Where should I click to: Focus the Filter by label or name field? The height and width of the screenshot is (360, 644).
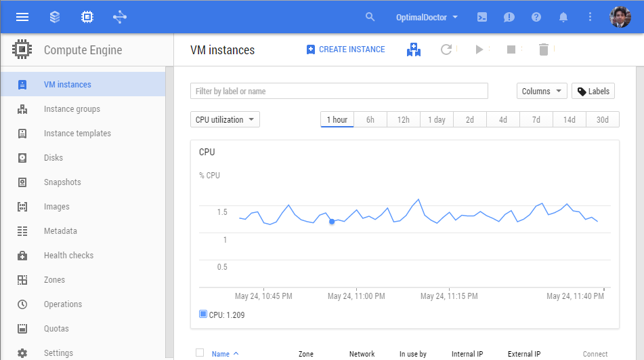click(x=339, y=91)
